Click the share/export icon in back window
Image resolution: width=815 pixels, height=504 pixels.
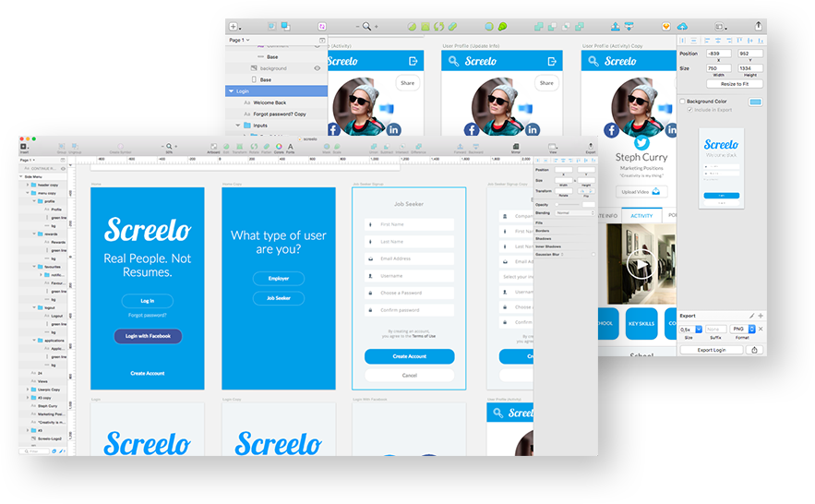(x=759, y=26)
